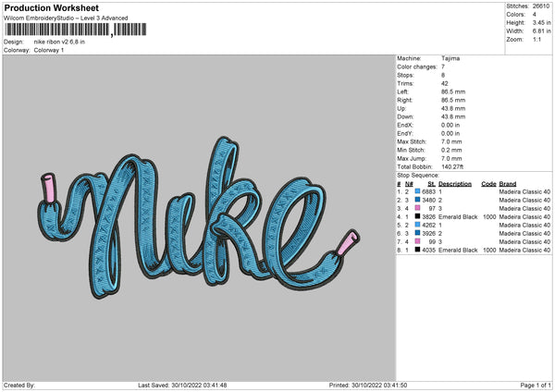Click the black swatch in stop 4
Image resolution: width=555 pixels, height=392 pixels.
click(418, 216)
